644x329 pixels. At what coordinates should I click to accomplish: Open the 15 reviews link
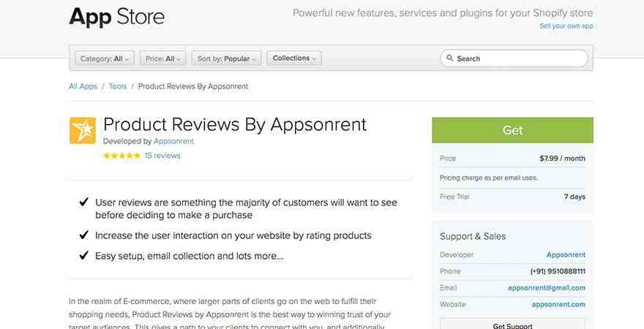click(162, 156)
